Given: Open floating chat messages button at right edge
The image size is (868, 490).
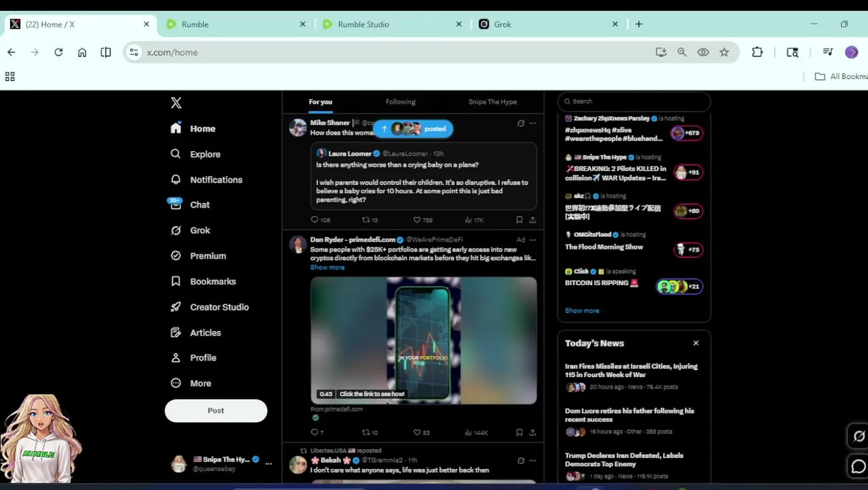Looking at the screenshot, I should click(x=858, y=466).
